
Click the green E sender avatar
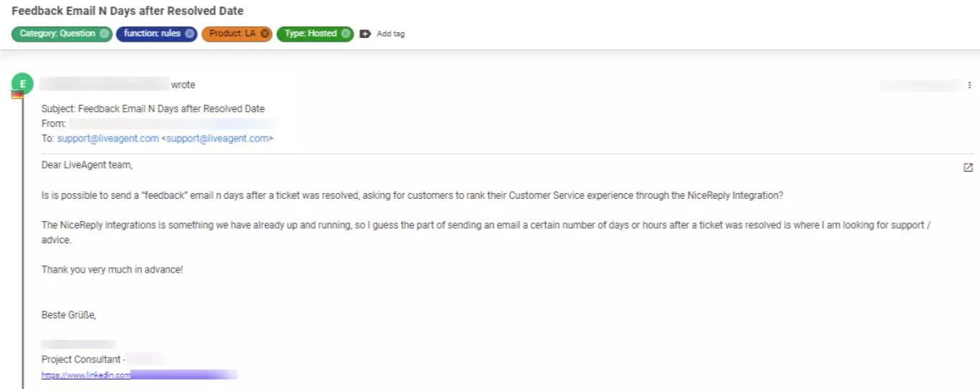click(23, 84)
